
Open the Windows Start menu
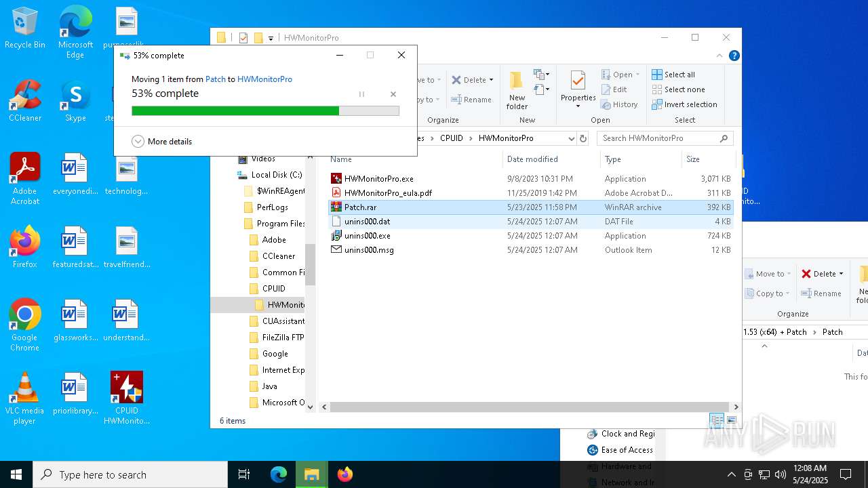(16, 474)
